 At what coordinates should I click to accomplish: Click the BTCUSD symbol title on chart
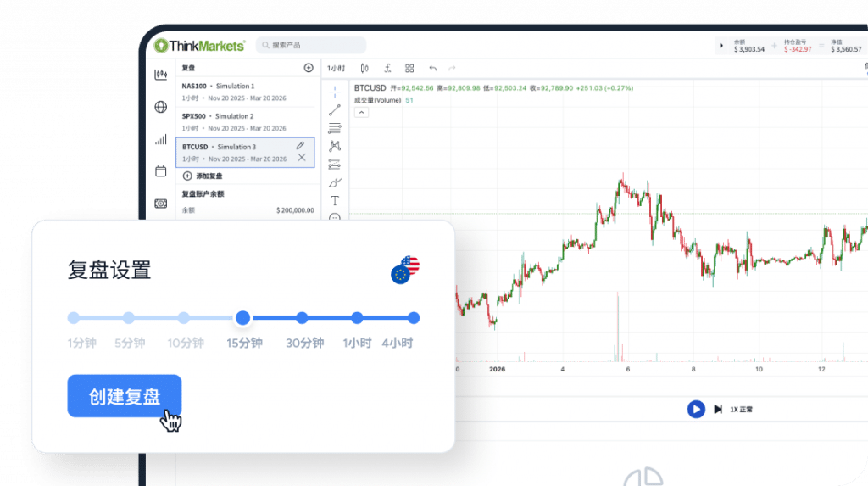coord(370,88)
